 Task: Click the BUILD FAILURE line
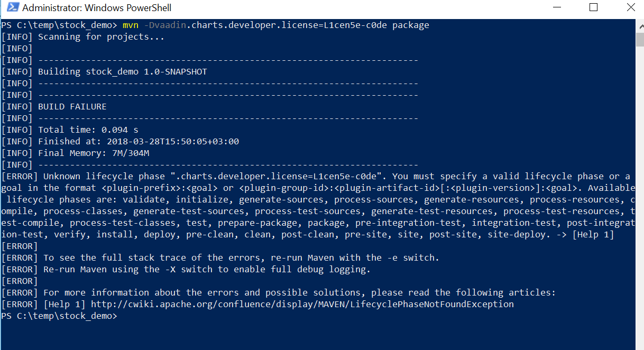click(x=54, y=107)
